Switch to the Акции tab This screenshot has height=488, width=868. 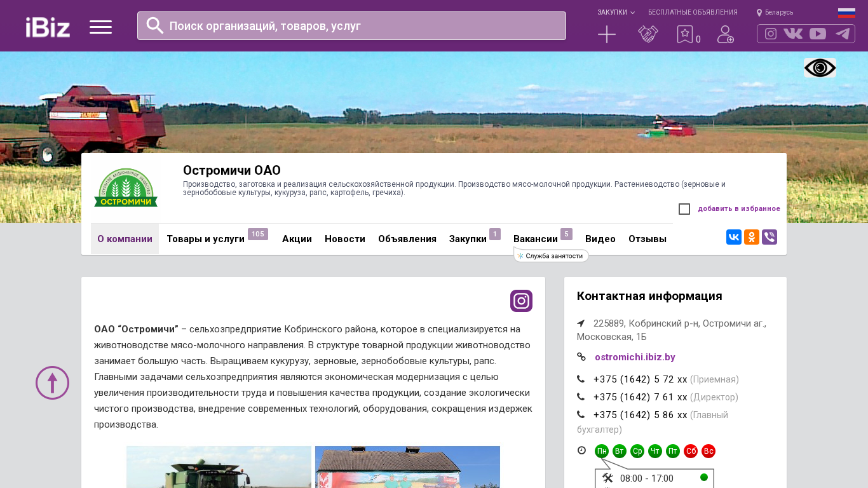click(x=297, y=239)
